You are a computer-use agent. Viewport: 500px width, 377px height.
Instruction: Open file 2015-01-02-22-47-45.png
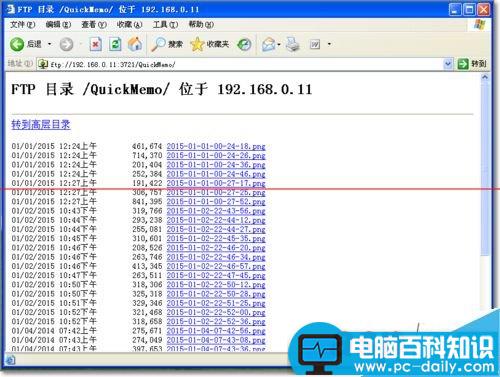[216, 276]
